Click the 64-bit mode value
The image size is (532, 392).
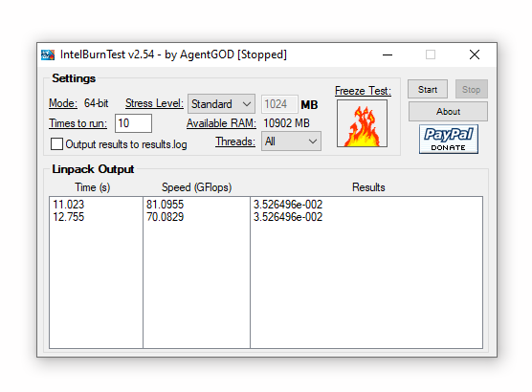click(97, 103)
